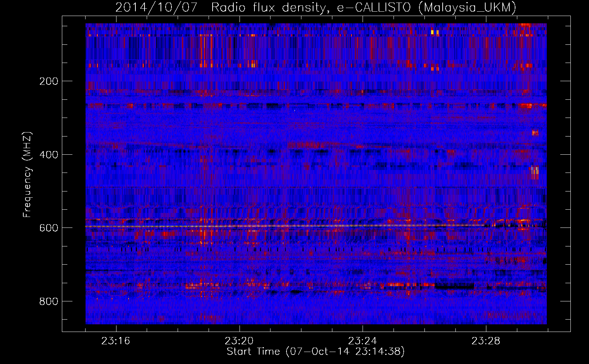The width and height of the screenshot is (589, 364).
Task: Click the 'Frequency (MHZ)' y-axis label
Action: tap(27, 175)
